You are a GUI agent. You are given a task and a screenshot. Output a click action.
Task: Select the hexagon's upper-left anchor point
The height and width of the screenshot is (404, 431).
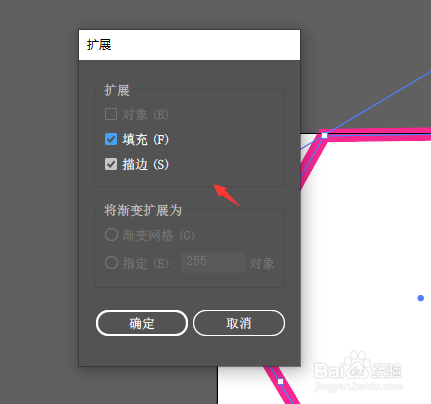tap(324, 135)
